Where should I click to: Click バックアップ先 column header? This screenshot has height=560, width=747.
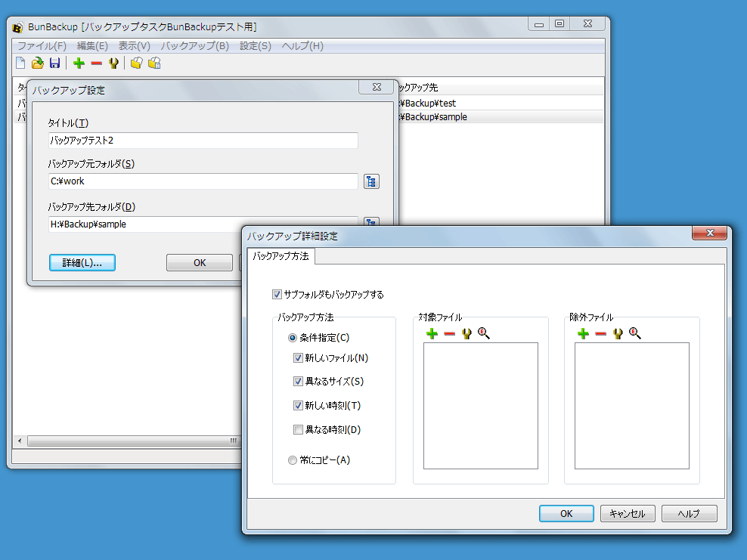pyautogui.click(x=501, y=87)
